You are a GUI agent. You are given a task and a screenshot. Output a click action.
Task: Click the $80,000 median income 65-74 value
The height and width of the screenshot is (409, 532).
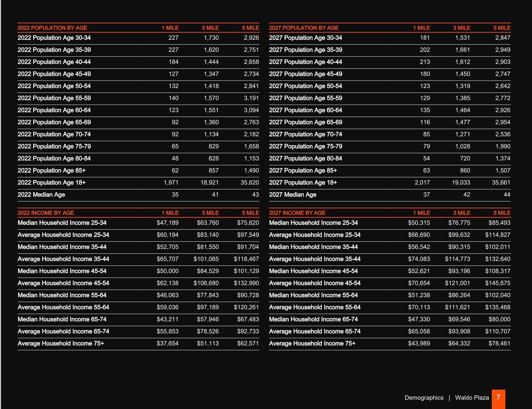tap(499, 319)
